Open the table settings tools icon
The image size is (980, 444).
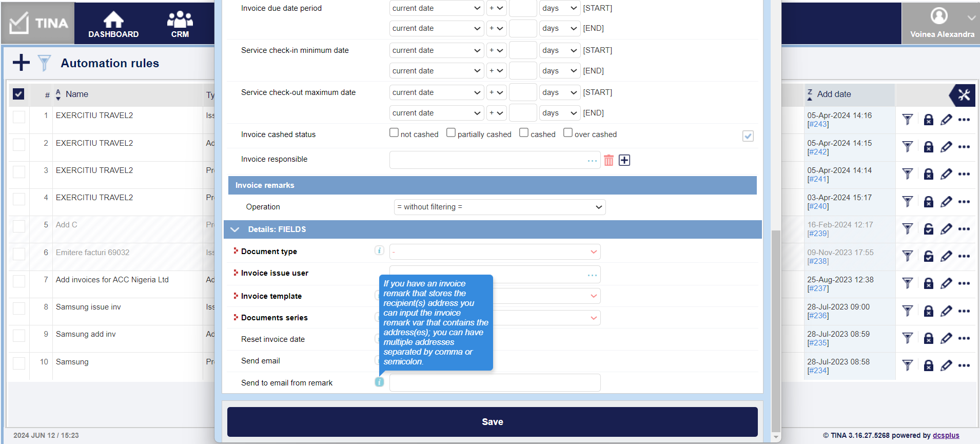(964, 94)
